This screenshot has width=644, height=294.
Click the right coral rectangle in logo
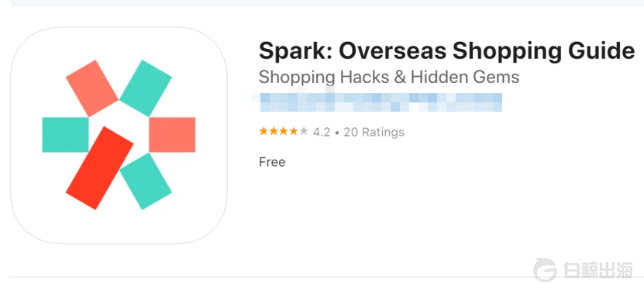172,135
